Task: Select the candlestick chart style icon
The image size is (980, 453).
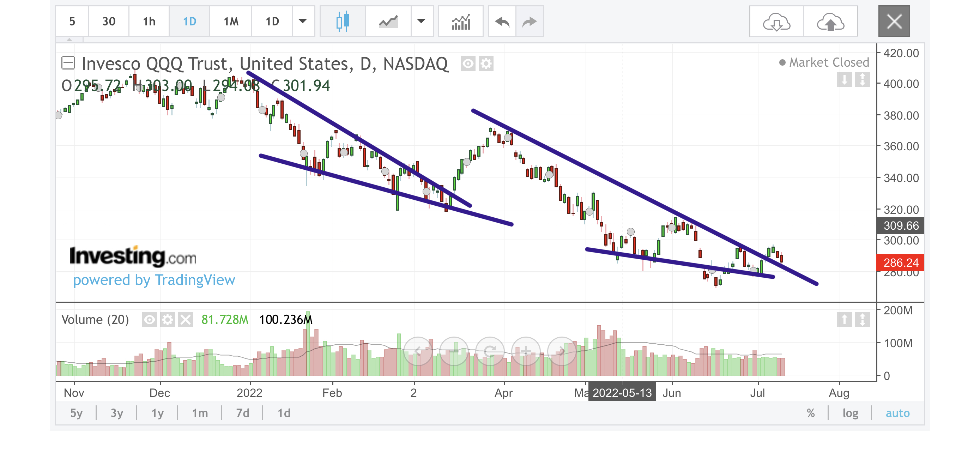Action: pyautogui.click(x=343, y=21)
